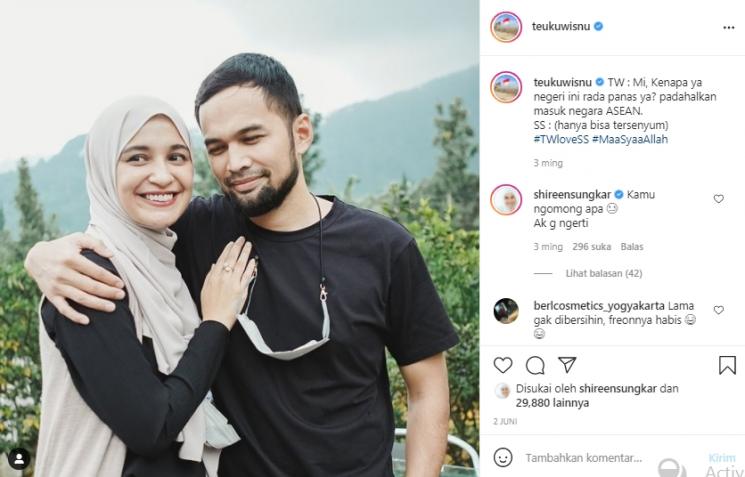Show tagged people icon on photo
This screenshot has height=477, width=745.
19,459
